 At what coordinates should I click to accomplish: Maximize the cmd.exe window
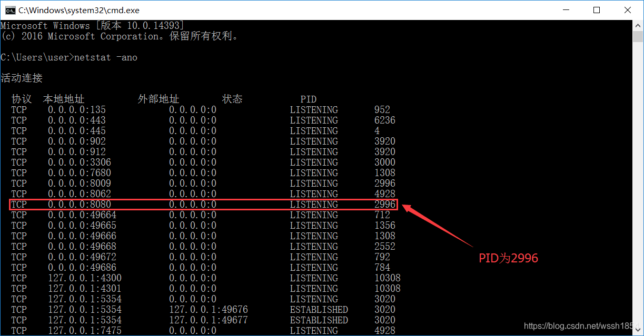coord(597,9)
